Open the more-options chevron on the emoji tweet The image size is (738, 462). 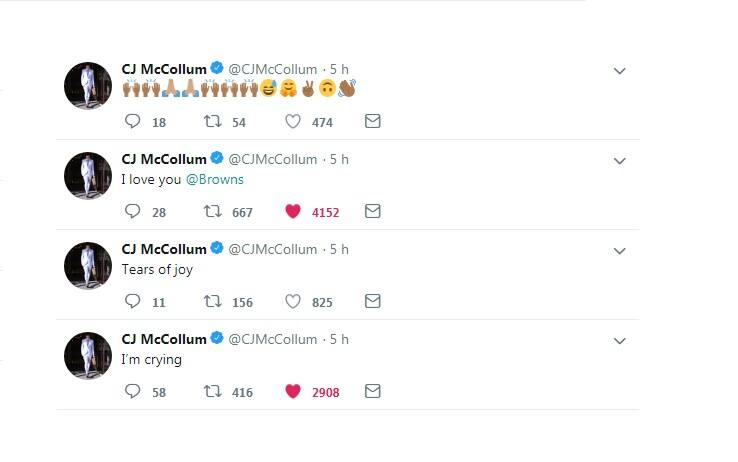tap(619, 71)
